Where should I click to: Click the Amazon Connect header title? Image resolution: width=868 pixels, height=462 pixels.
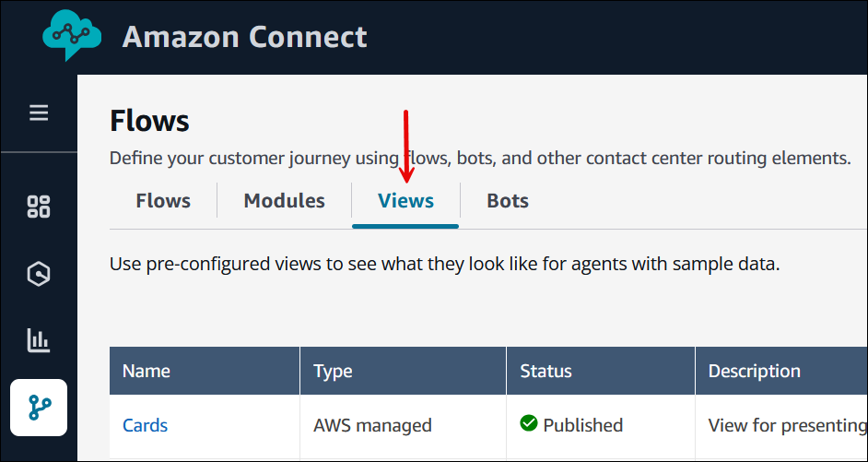(244, 37)
